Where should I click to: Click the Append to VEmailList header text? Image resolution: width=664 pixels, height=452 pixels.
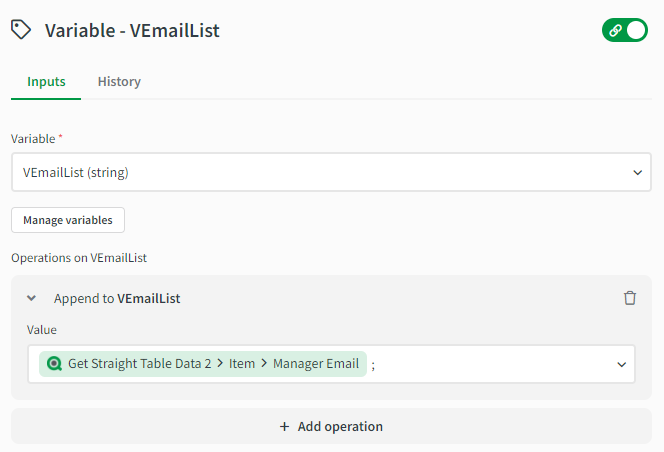(x=117, y=298)
